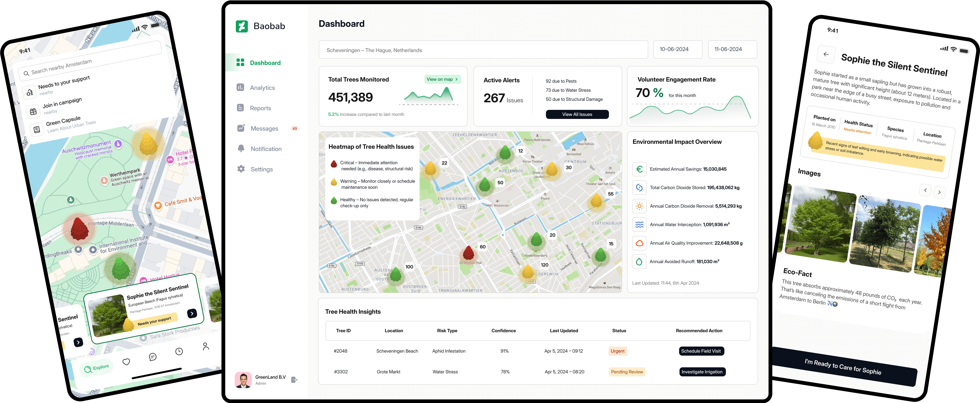Click the Urgent status tag

pyautogui.click(x=617, y=351)
